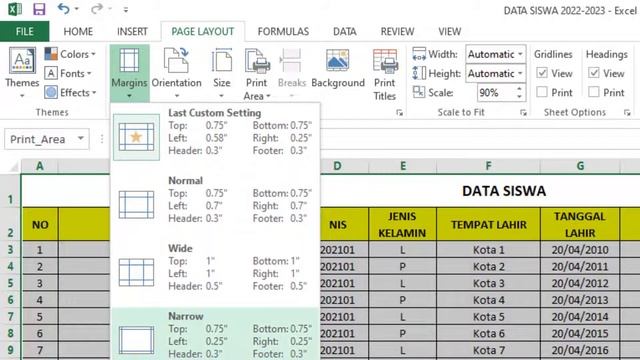Open Page Setup dialog launcher
This screenshot has height=360, width=640.
point(399,113)
